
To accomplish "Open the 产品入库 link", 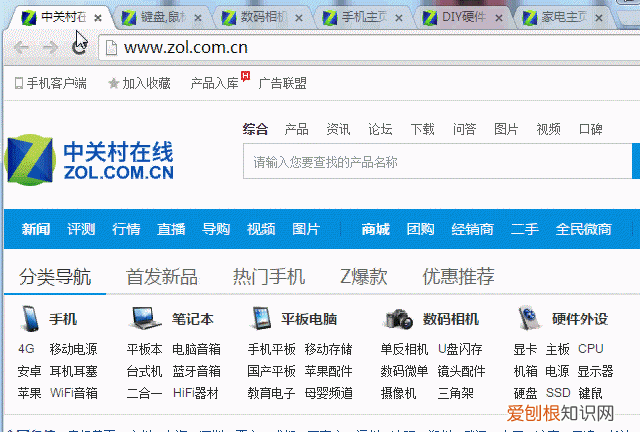I will pos(214,83).
